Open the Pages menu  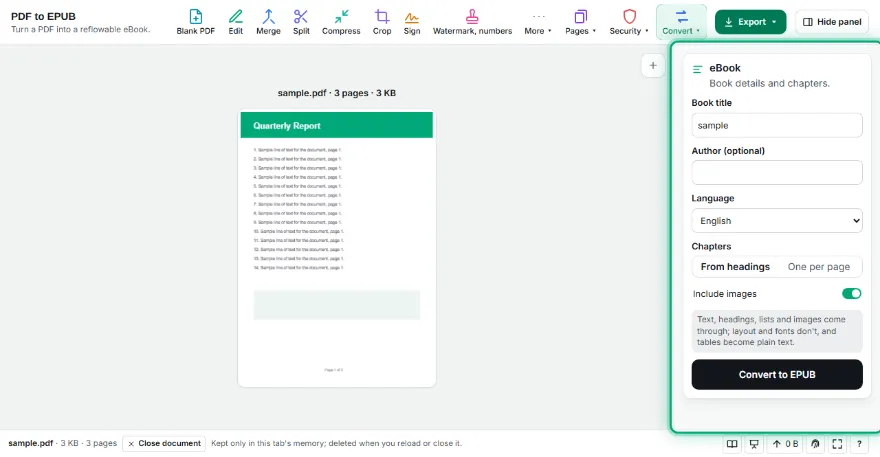[580, 22]
